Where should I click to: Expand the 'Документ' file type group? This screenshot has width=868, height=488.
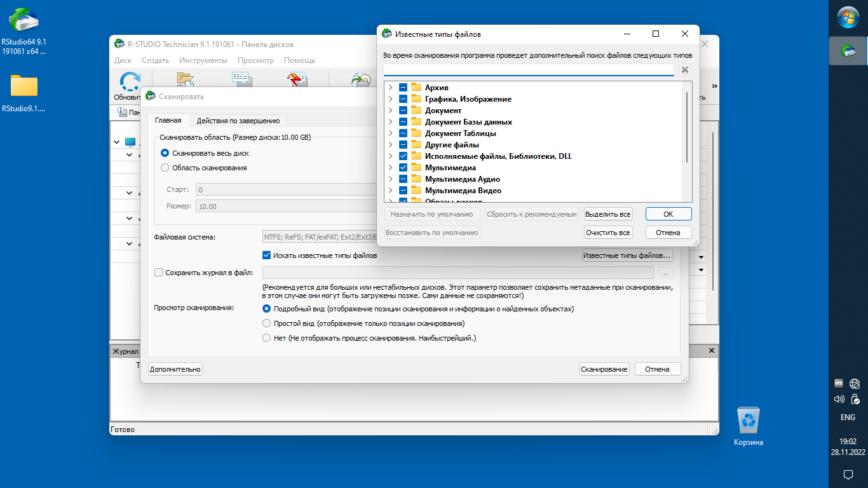coord(390,111)
